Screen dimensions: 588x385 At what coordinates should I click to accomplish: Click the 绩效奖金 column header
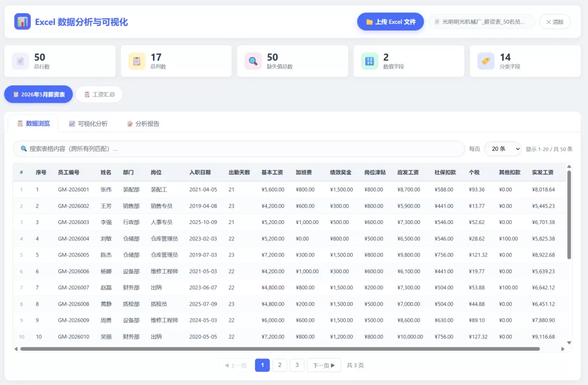(341, 172)
